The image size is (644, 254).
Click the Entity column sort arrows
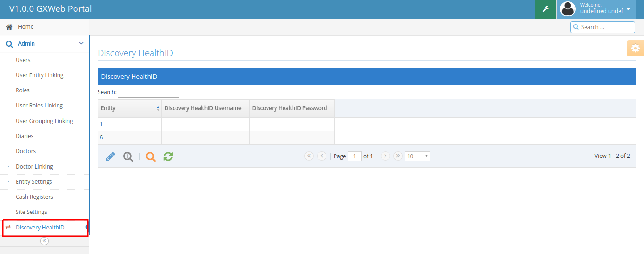click(158, 108)
